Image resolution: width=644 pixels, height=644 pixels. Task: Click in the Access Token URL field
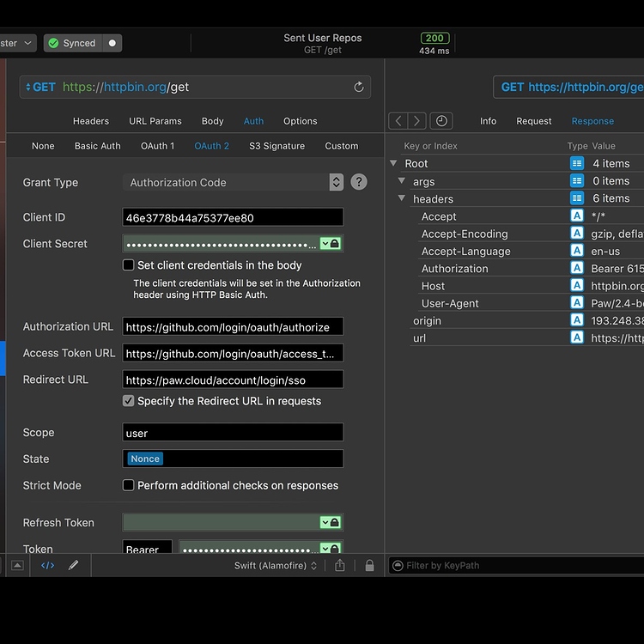(x=233, y=353)
